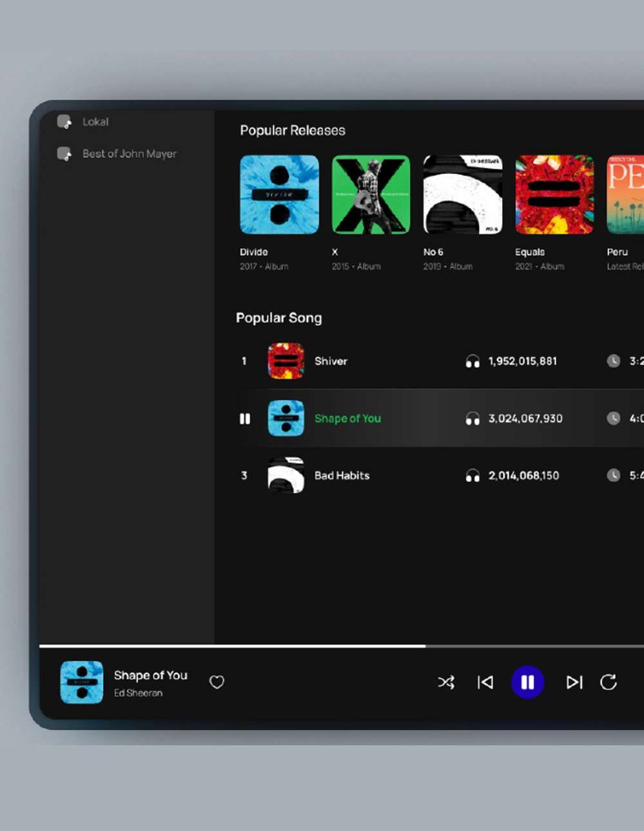644x831 pixels.
Task: Click the X album title text
Action: coord(335,252)
